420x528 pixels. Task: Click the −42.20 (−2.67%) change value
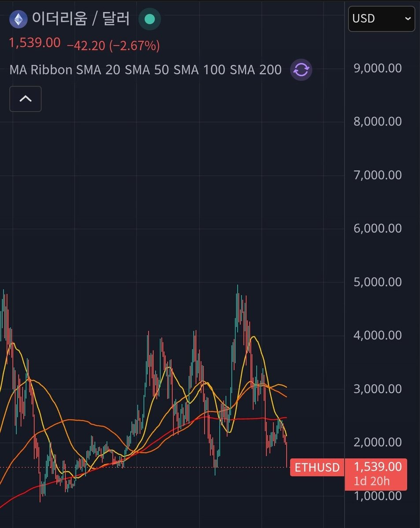114,45
